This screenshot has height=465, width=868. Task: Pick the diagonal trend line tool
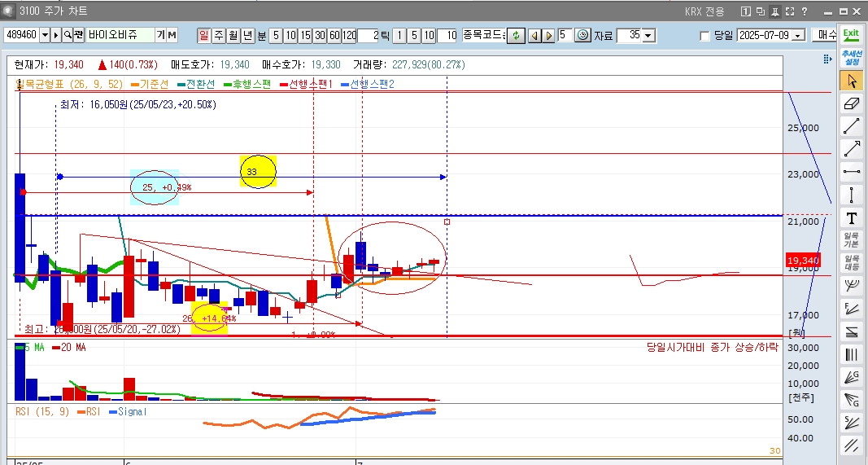(852, 126)
